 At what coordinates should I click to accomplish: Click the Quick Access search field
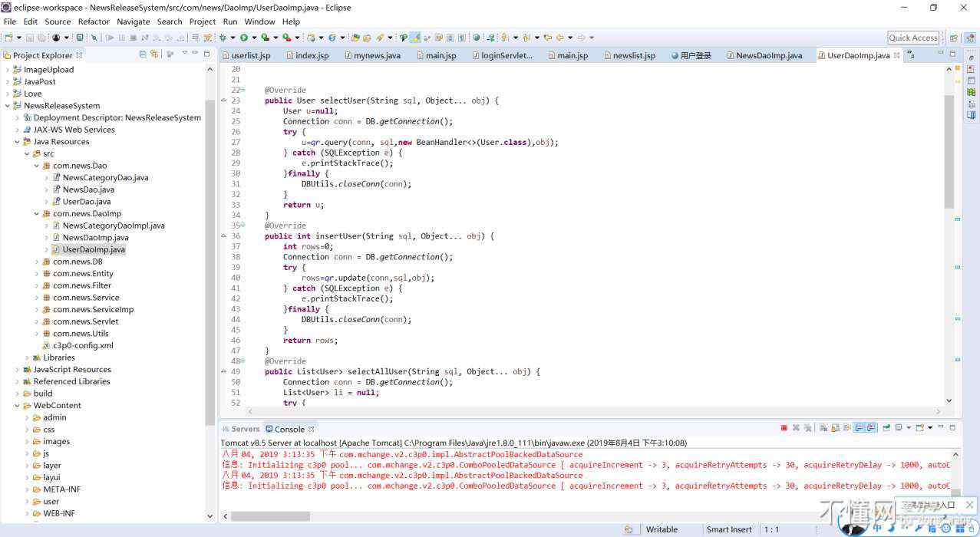tap(912, 38)
